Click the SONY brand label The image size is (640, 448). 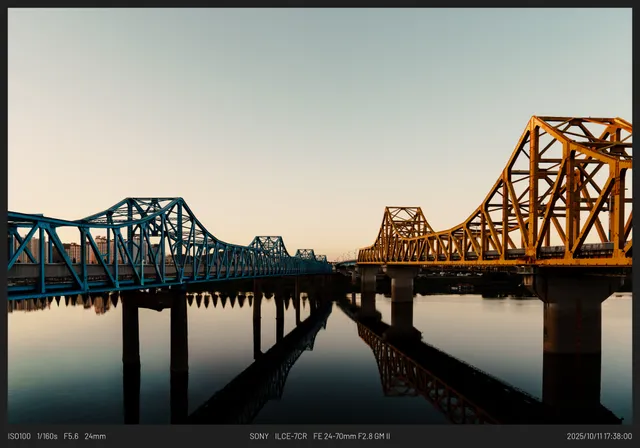(259, 436)
